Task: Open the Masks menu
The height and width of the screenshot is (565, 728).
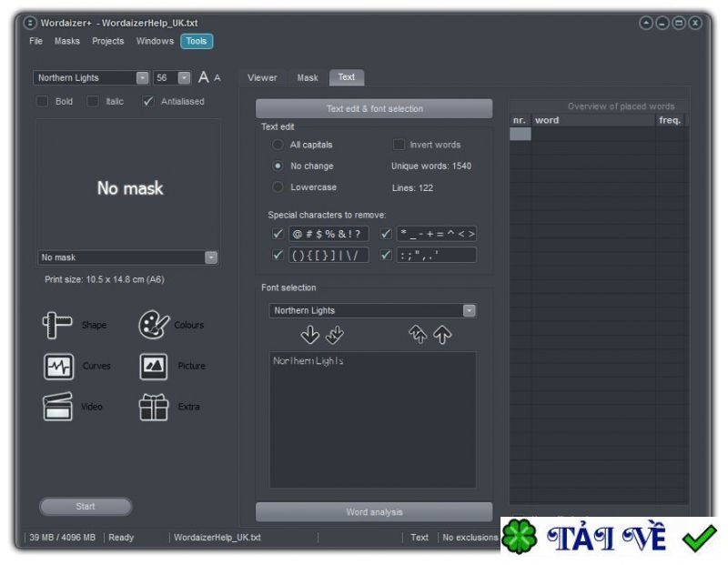Action: point(67,41)
